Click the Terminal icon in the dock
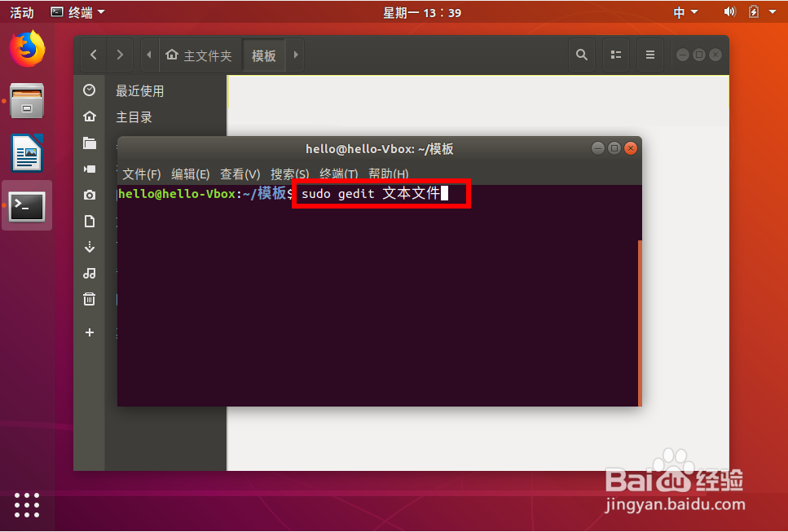The image size is (788, 532). coord(27,206)
